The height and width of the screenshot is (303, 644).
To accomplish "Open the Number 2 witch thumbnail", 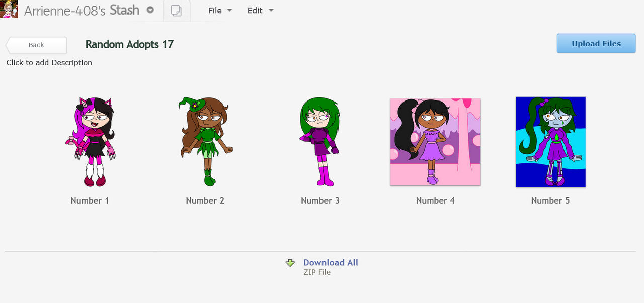I will click(205, 142).
